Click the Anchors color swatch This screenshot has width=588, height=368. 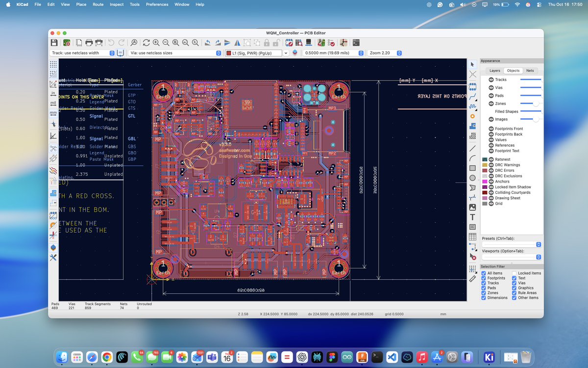(x=485, y=182)
